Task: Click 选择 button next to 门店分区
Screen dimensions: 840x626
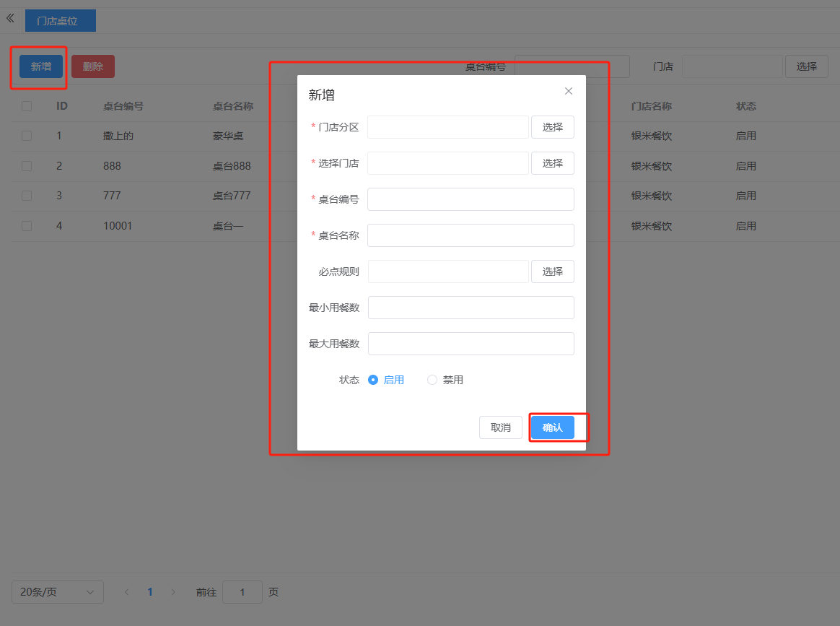Action: [x=553, y=127]
